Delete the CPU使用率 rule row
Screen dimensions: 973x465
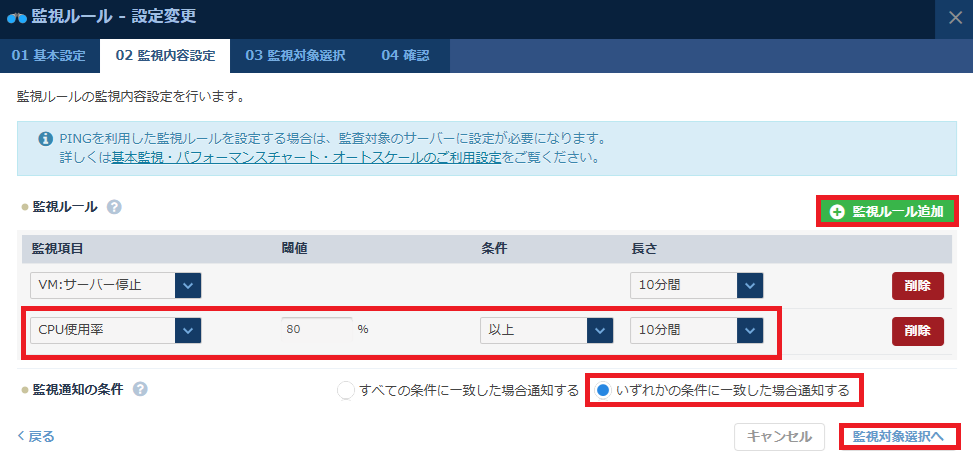(x=917, y=330)
